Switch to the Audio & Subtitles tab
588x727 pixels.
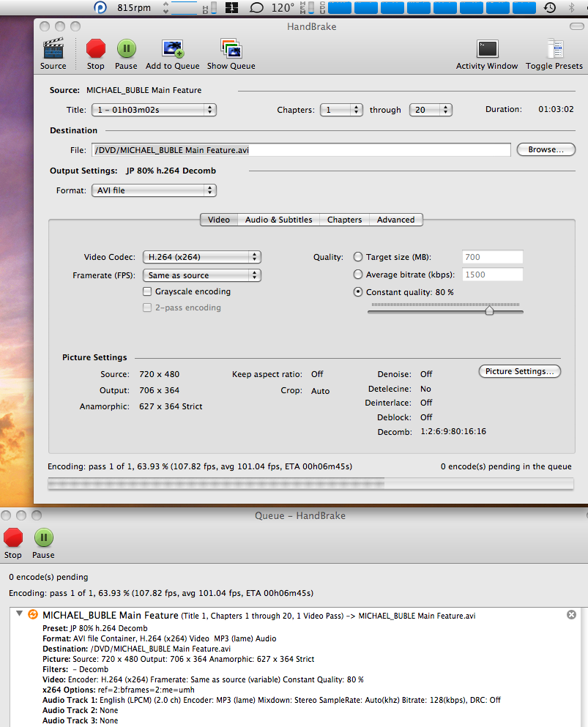coord(279,220)
